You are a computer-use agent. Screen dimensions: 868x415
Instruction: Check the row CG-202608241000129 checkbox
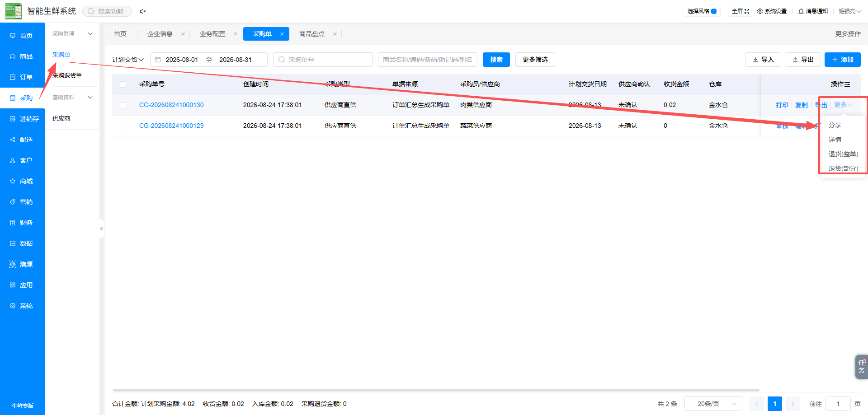123,126
